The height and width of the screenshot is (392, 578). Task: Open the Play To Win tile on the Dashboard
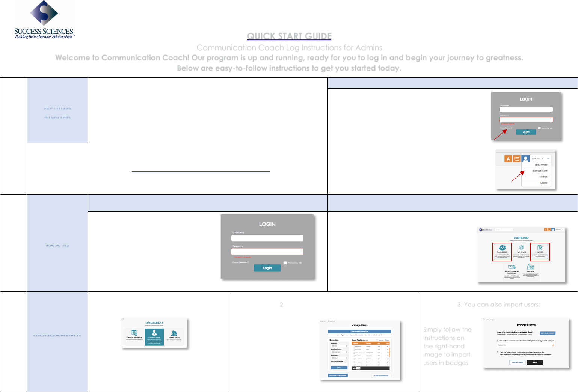click(x=521, y=252)
